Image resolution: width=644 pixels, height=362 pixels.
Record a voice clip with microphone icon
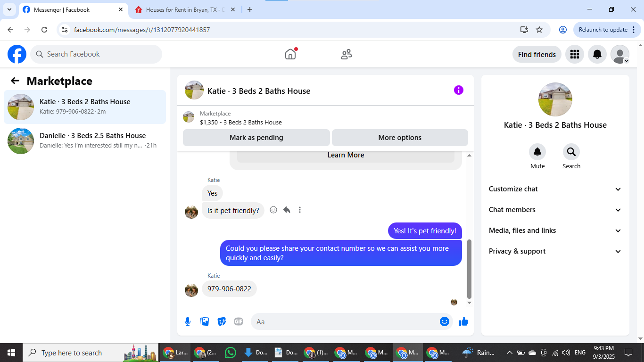(x=188, y=321)
